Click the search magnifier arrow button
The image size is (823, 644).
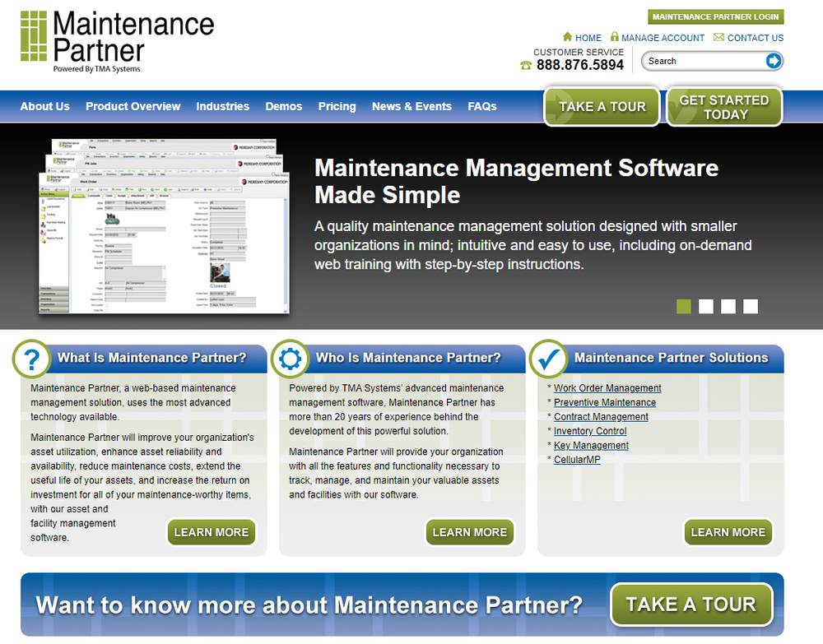pyautogui.click(x=772, y=60)
